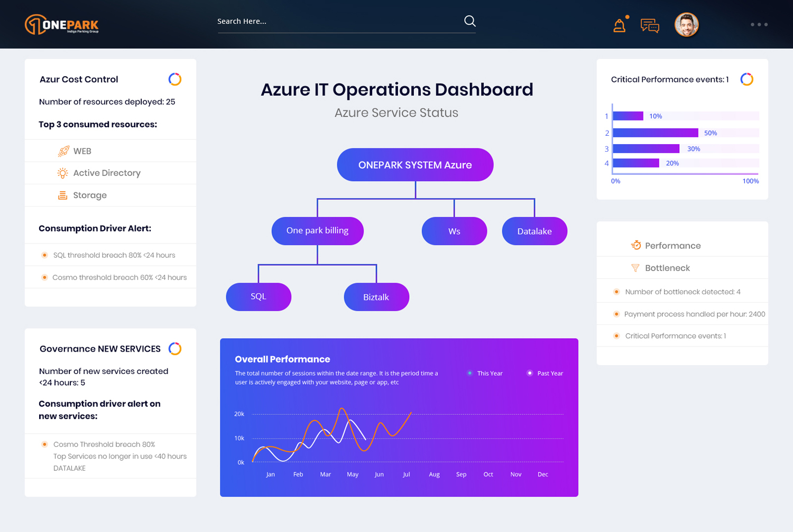
Task: Click the Governance NEW SERVICES ring icon
Action: point(175,349)
